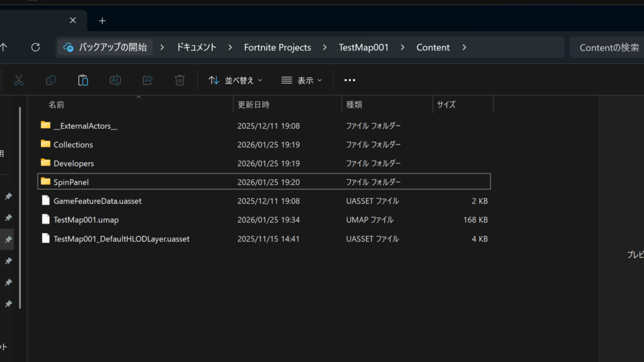Image resolution: width=644 pixels, height=362 pixels.
Task: Navigate to TestMap001 in the breadcrumb
Action: [364, 48]
